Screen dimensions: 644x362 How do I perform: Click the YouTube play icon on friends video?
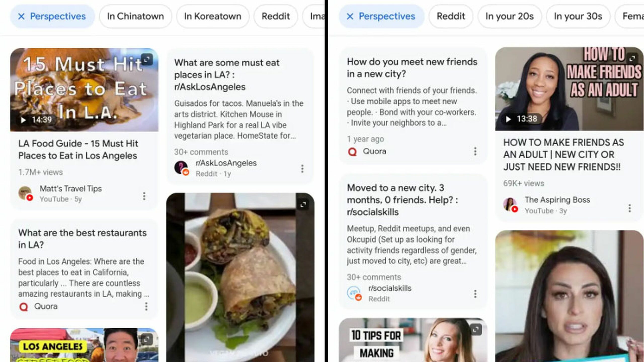pos(509,119)
